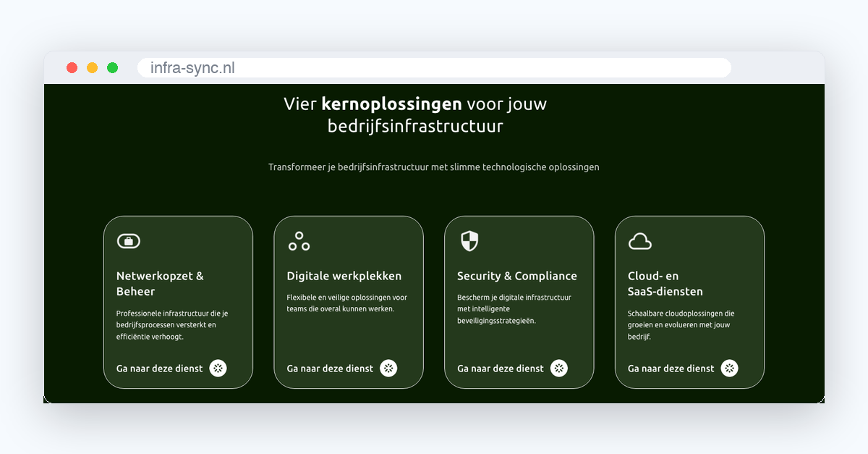This screenshot has width=868, height=454.
Task: Open 'Ga naar deze dienst' under Digitale werkplekken
Action: (331, 369)
